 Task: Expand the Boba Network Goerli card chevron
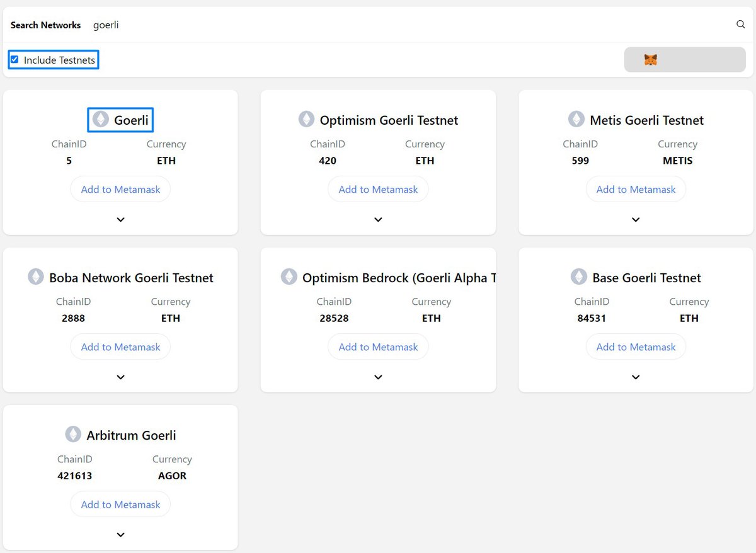120,377
